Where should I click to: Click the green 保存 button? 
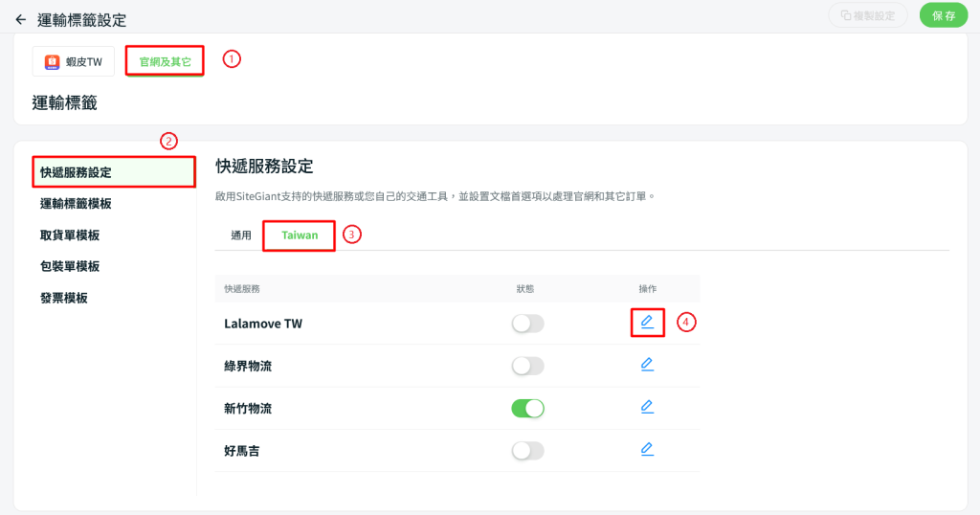943,15
